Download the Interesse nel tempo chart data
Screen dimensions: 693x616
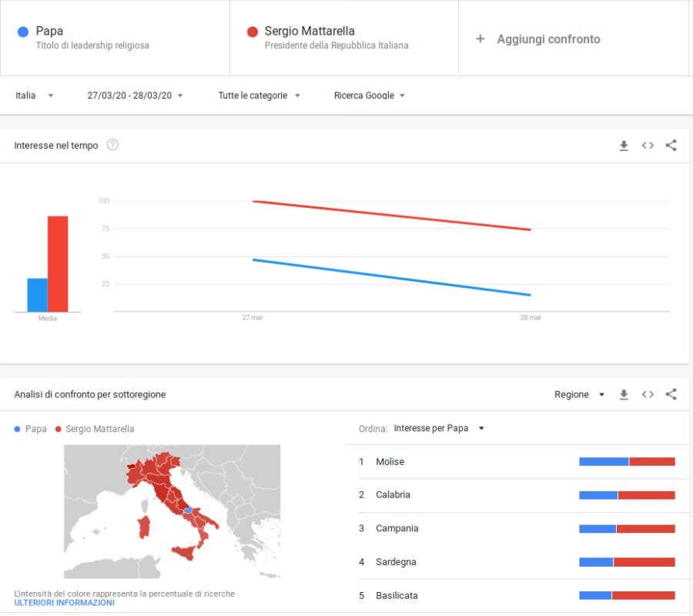(624, 146)
